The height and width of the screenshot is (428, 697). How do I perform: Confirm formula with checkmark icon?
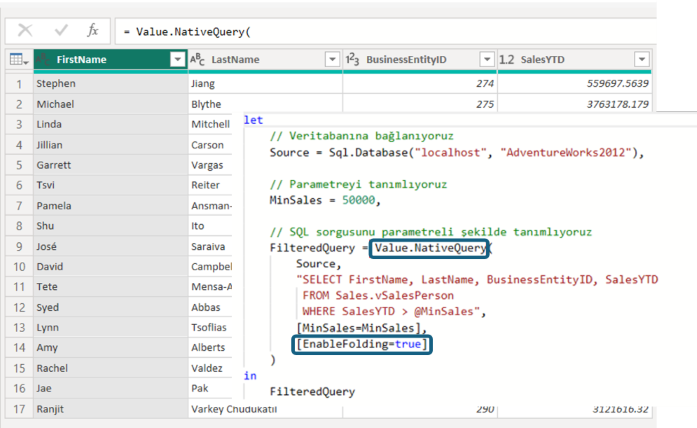pos(61,31)
